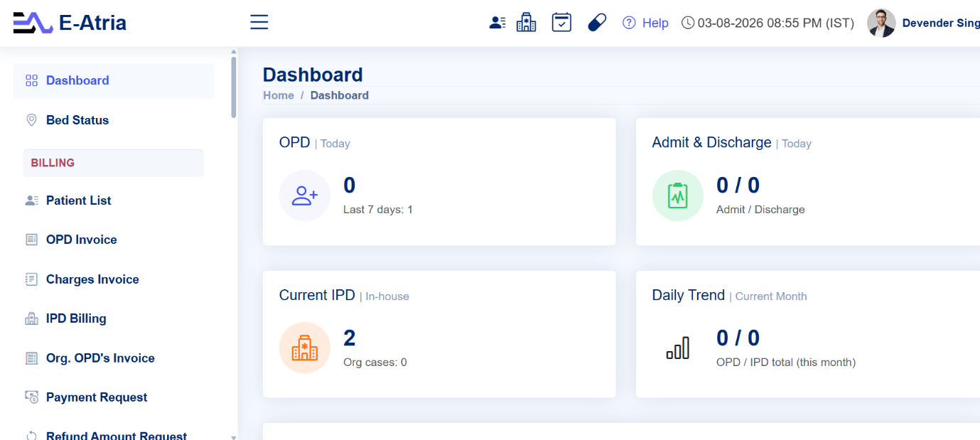Click the IPD Billing sidebar icon
Screen dimensions: 980x440
(31, 318)
